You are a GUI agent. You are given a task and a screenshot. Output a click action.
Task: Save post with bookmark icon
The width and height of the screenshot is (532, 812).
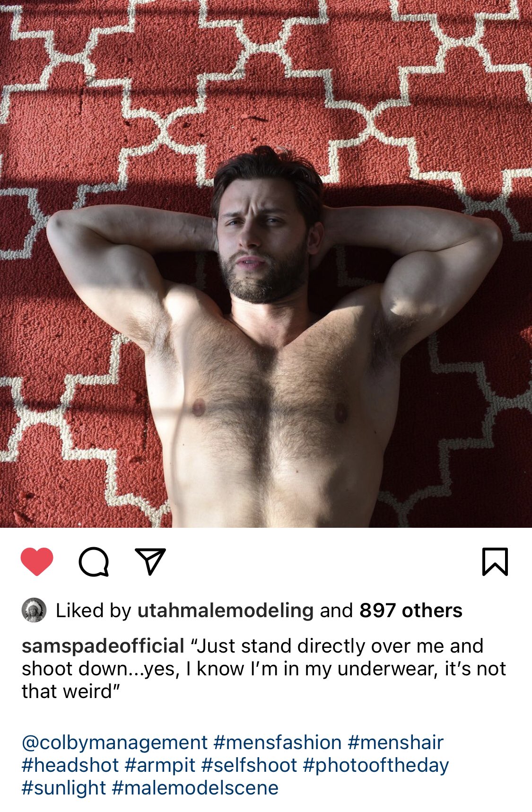coord(495,562)
